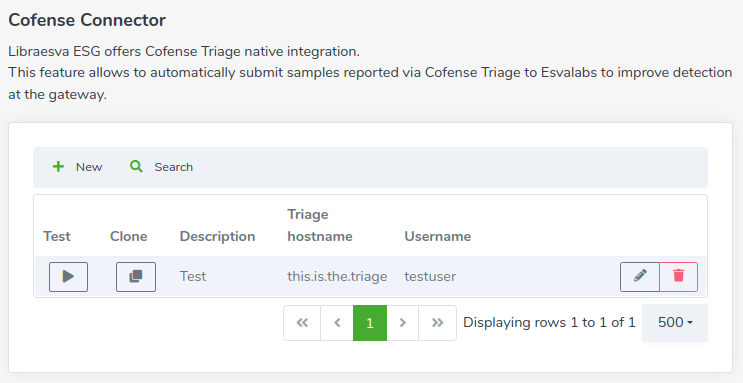
Task: Delete the Test connector with trash icon
Action: pos(679,277)
